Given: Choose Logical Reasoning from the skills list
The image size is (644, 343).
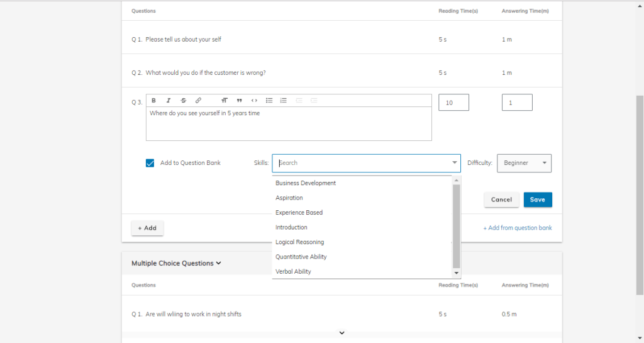Looking at the screenshot, I should click(300, 242).
